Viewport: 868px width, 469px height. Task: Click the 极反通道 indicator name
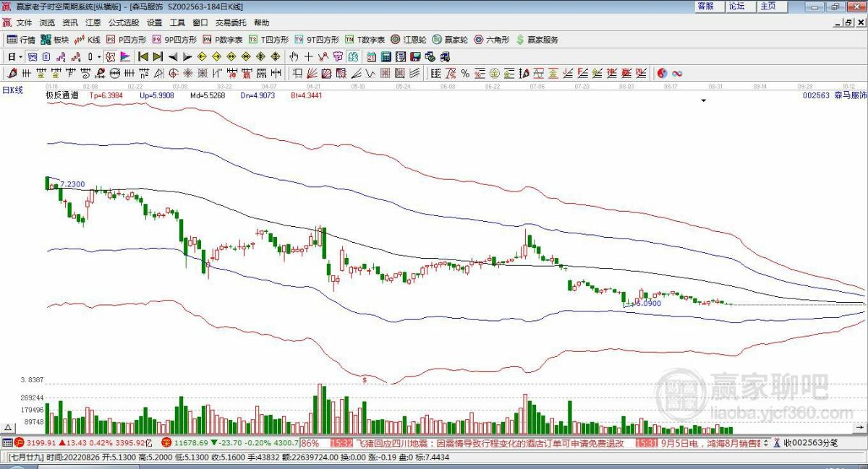[61, 95]
